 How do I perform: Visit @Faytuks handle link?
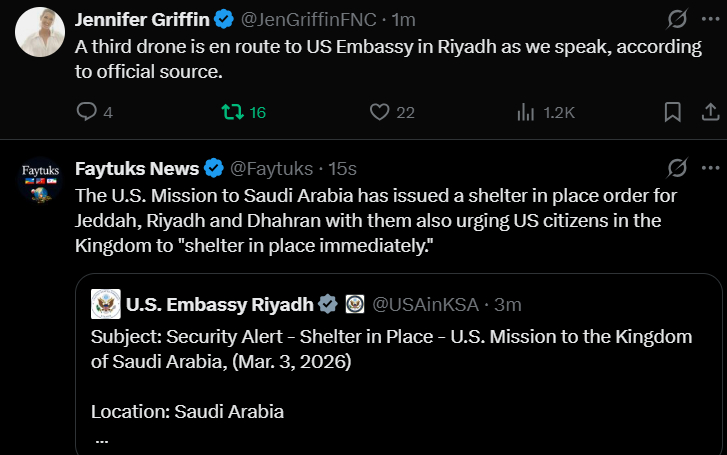272,167
